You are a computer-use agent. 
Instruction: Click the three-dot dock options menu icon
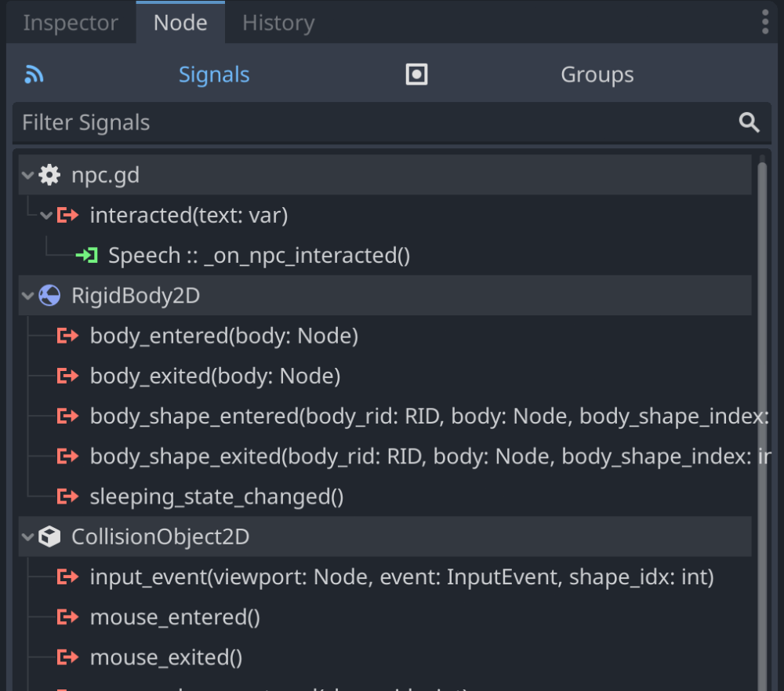[x=765, y=22]
